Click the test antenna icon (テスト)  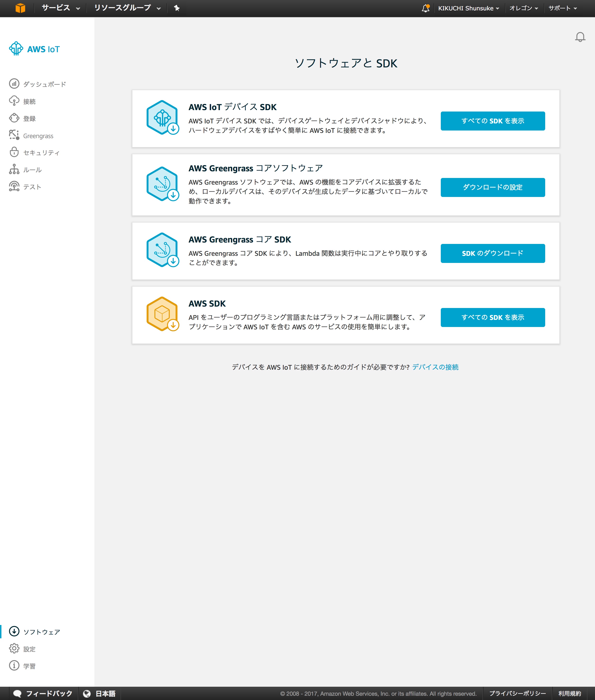14,187
